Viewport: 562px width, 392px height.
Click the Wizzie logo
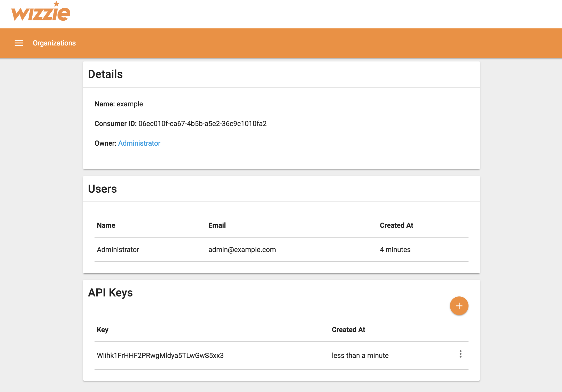pyautogui.click(x=41, y=11)
